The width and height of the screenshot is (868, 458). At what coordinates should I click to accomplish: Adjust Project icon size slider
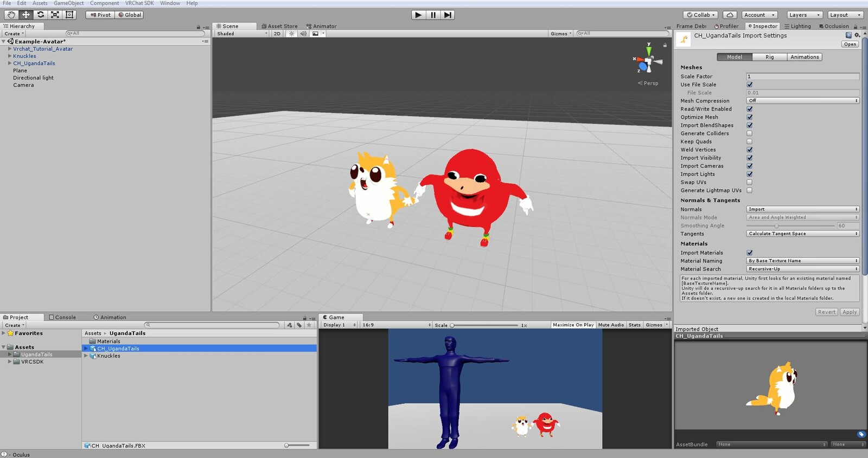[297, 446]
